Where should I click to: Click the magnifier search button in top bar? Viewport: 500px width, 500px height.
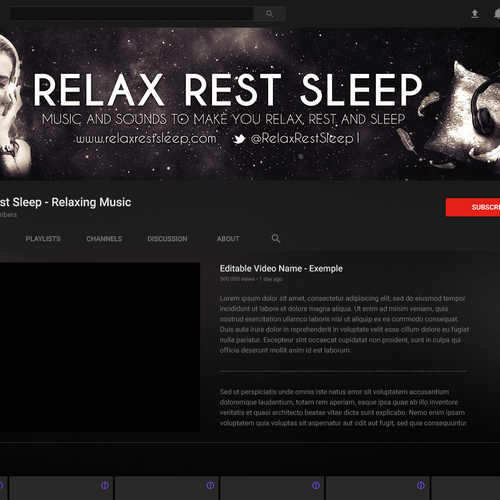(x=269, y=14)
